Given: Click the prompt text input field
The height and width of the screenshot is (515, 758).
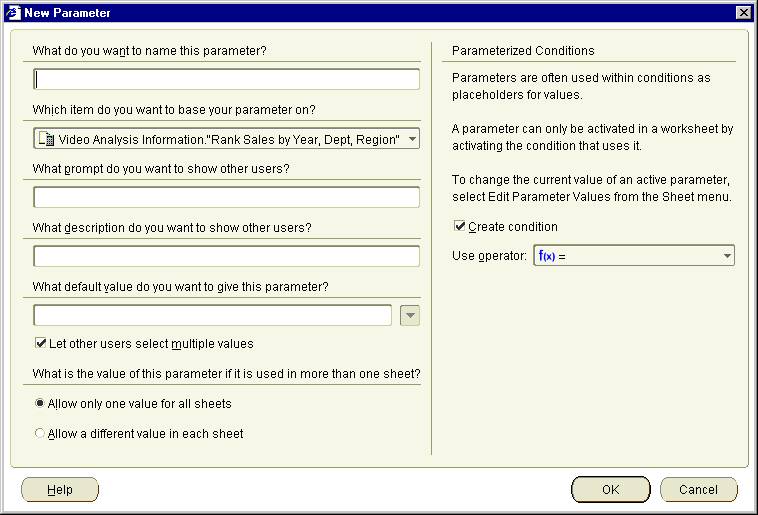Looking at the screenshot, I should 226,197.
